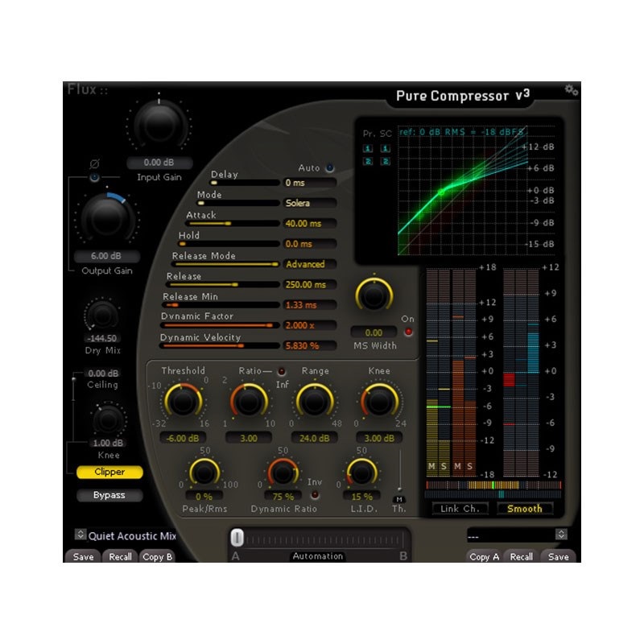
Task: Click the Range 24.0 dB field
Action: pyautogui.click(x=314, y=438)
